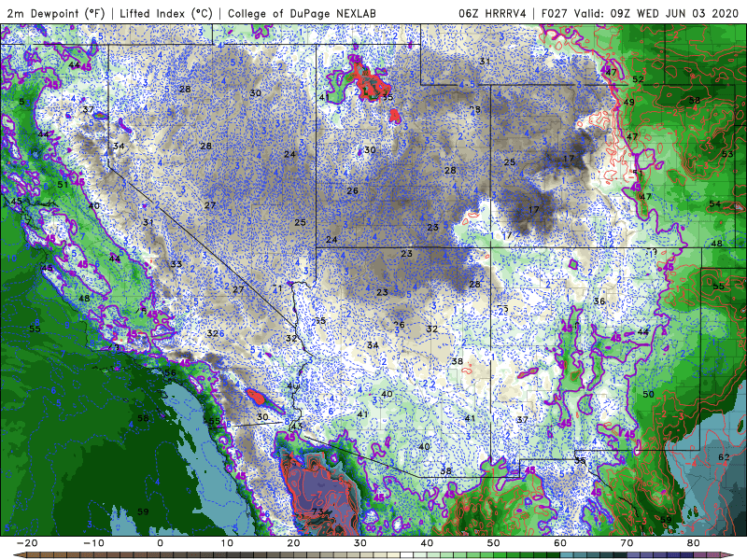Click the "80" label on the color scale

click(x=694, y=543)
